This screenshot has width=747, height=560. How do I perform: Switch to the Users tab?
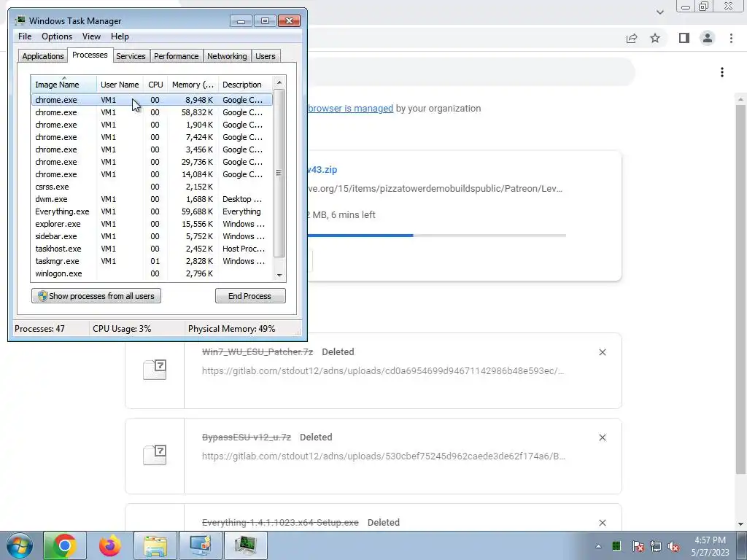265,56
